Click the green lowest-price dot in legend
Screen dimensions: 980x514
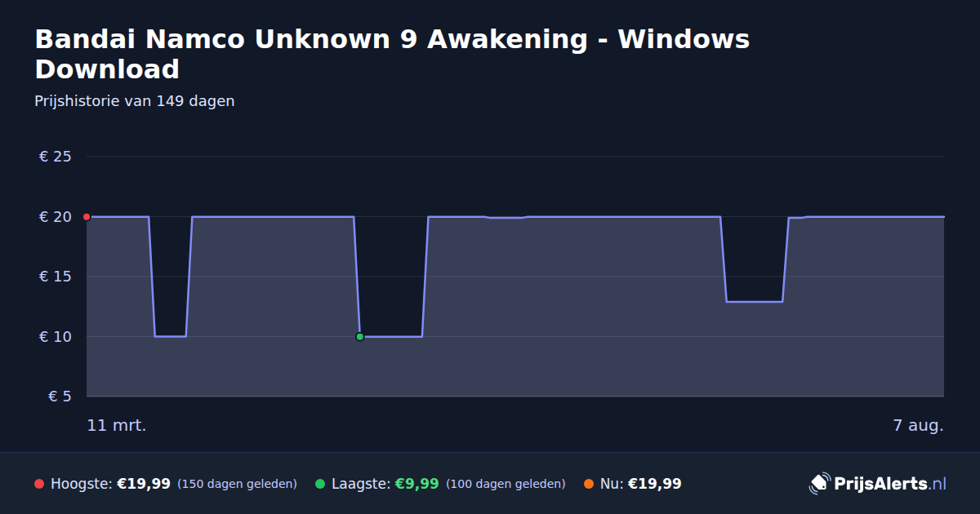point(320,484)
